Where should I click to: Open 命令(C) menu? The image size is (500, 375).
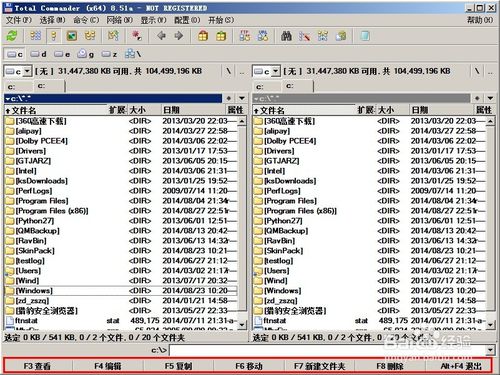pyautogui.click(x=86, y=20)
